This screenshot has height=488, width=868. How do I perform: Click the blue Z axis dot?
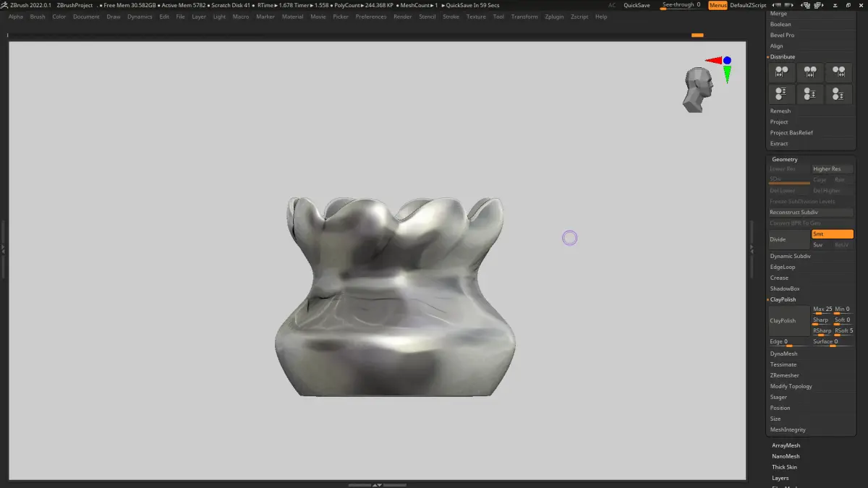727,61
